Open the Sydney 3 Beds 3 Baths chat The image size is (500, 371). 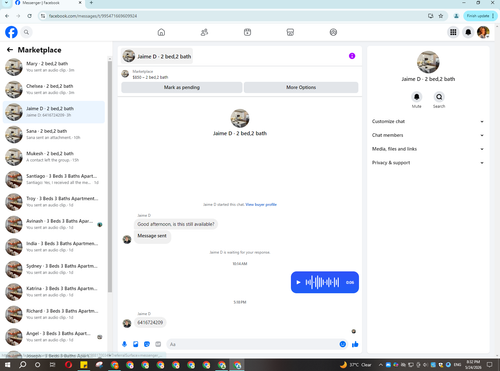[54, 269]
